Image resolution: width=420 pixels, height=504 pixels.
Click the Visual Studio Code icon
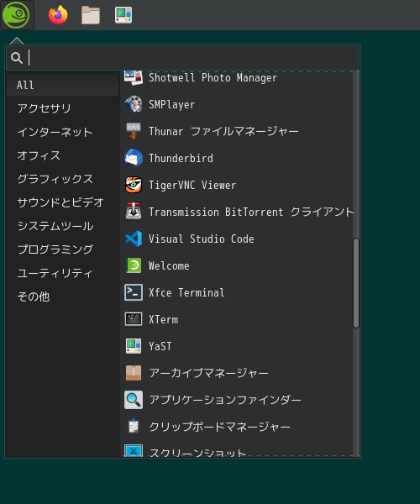point(134,239)
